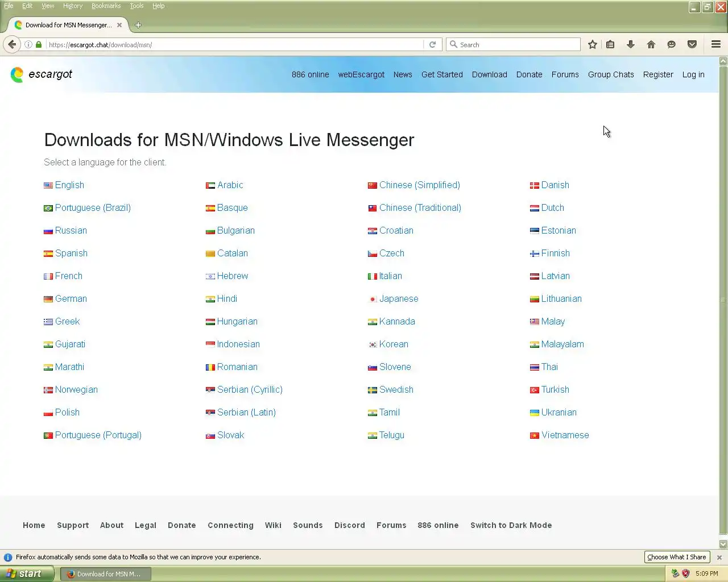Click the Log in link
Viewport: 728px width, 582px height.
(x=693, y=74)
